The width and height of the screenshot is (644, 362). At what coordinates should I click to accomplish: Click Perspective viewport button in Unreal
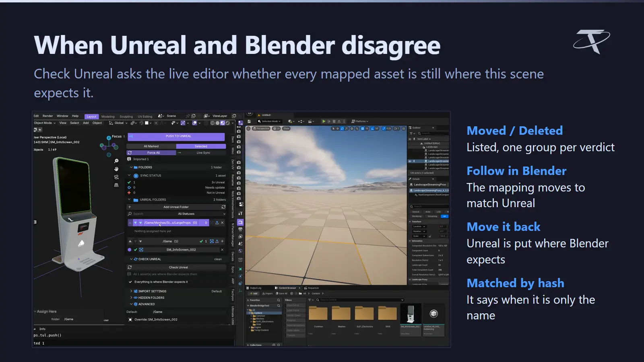pos(261,129)
